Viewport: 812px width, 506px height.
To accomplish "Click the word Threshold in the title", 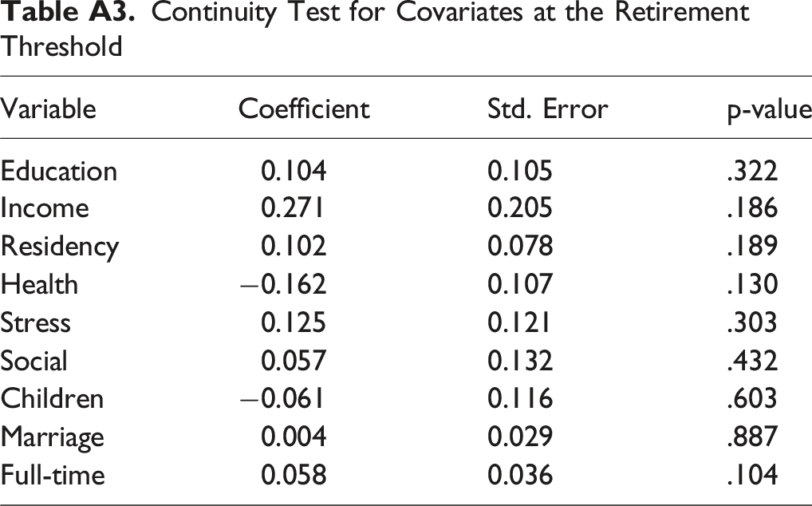I will tap(61, 46).
